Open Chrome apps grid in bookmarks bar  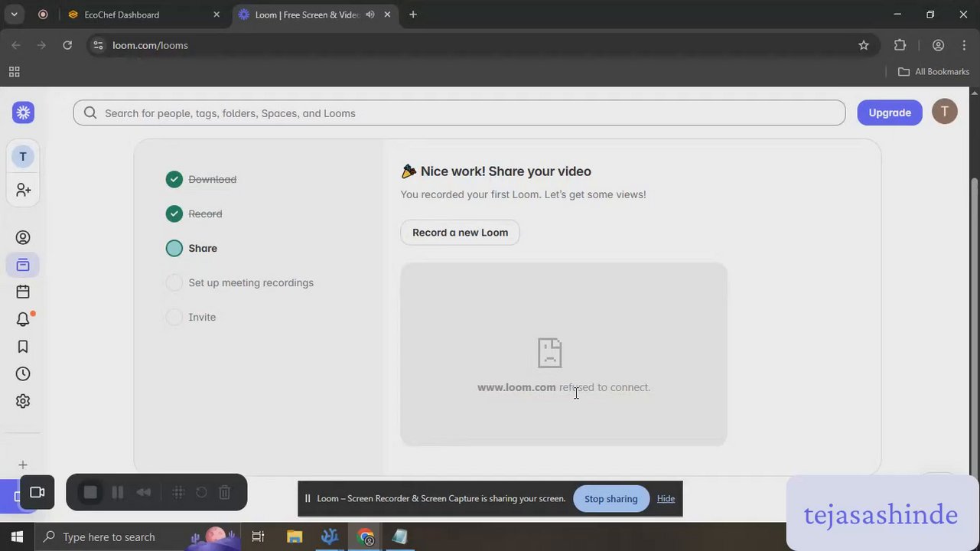click(14, 72)
